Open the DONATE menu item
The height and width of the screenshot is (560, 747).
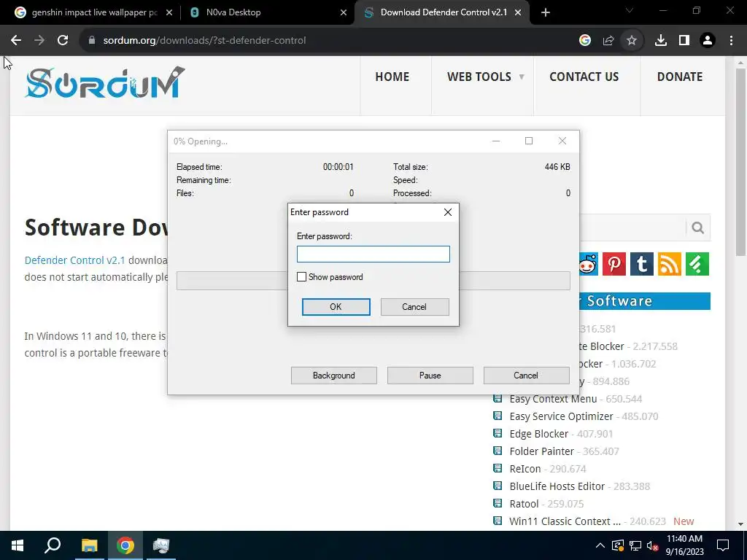680,77
